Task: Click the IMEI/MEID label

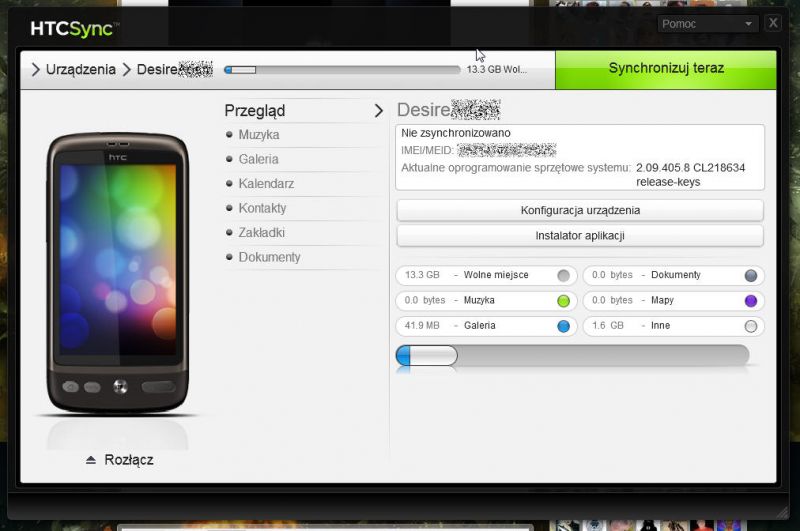Action: (427, 150)
